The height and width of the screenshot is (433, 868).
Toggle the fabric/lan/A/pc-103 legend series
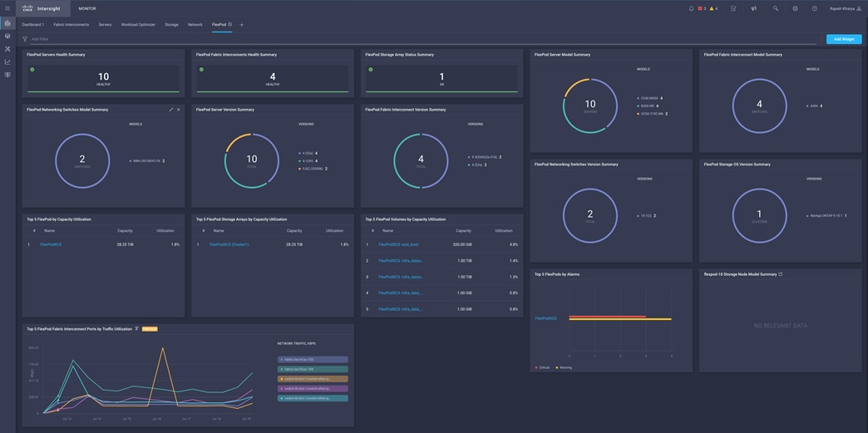point(313,359)
